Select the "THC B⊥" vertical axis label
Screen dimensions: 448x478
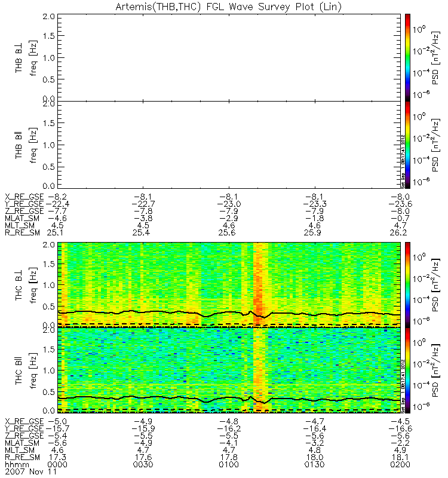tap(19, 286)
